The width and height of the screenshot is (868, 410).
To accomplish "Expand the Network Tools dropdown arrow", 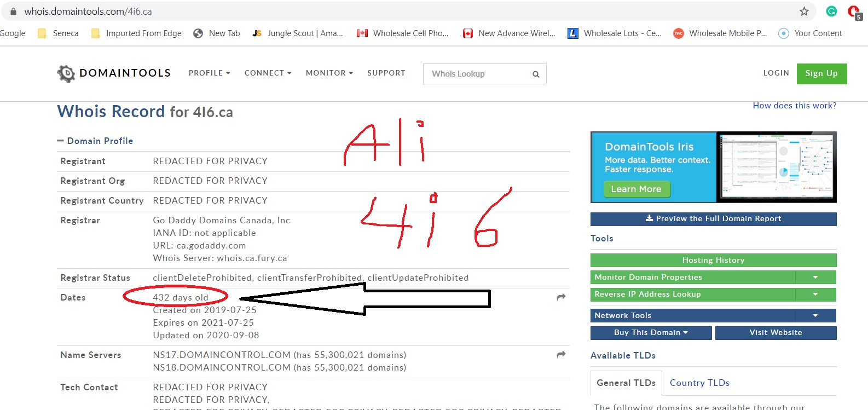I will click(815, 315).
